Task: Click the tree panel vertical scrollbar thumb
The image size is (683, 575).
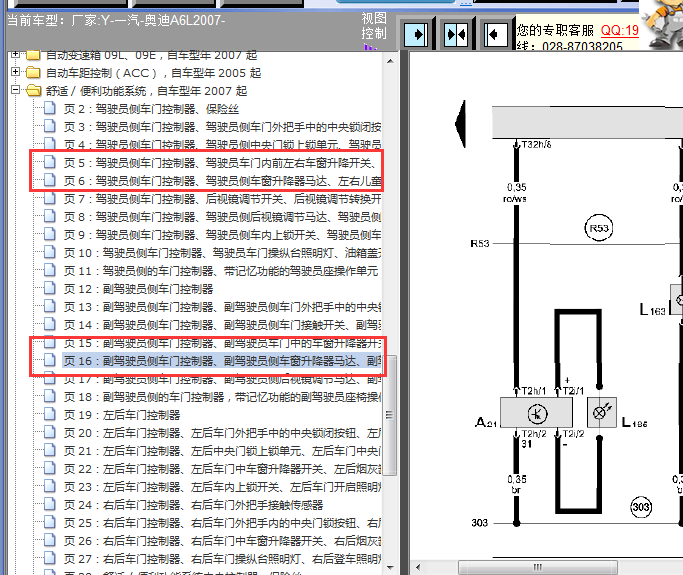Action: tap(390, 415)
